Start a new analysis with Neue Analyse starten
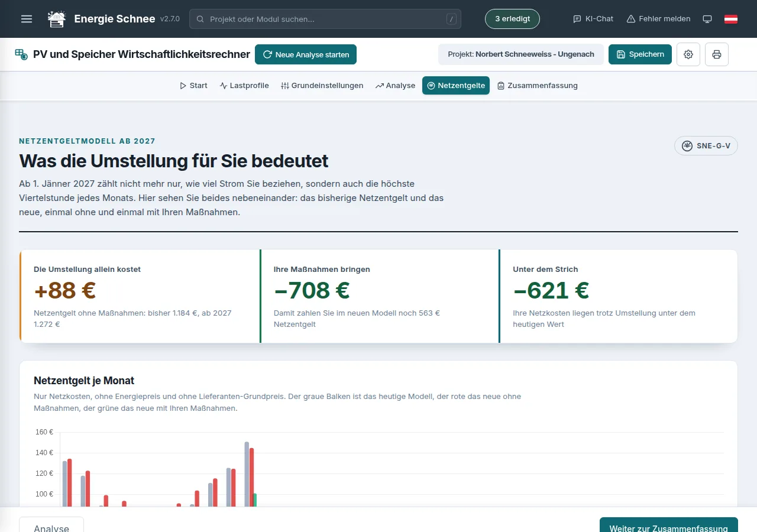This screenshot has width=757, height=532. pyautogui.click(x=306, y=54)
